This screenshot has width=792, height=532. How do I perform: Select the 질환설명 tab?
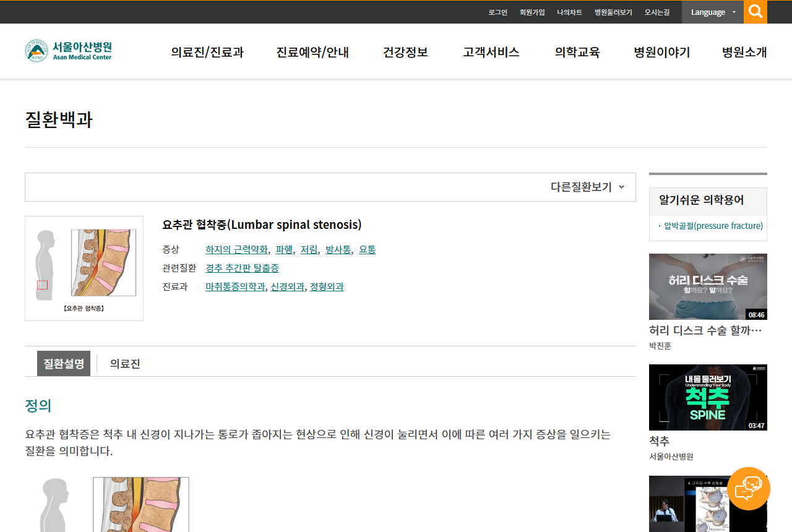[x=64, y=364]
